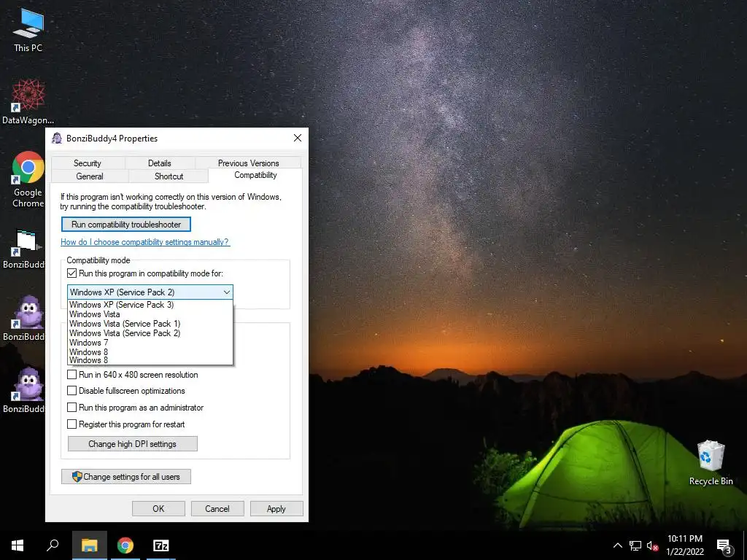
Task: Open 7-Zip from the taskbar
Action: [x=161, y=545]
